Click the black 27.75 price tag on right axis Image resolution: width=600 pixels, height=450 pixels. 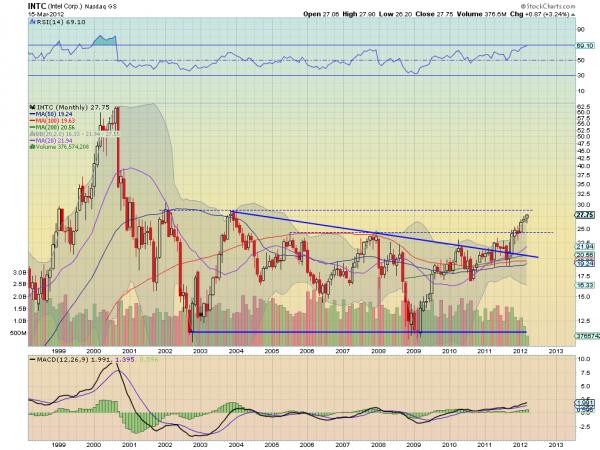coord(585,215)
